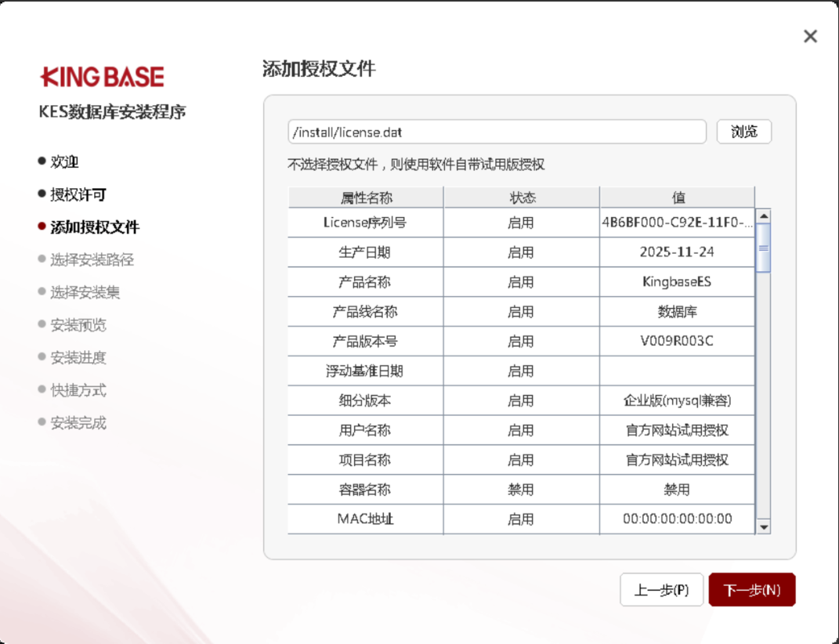Click the 企业版(mysql兼容) value cell
This screenshot has height=644, width=839.
tap(677, 400)
